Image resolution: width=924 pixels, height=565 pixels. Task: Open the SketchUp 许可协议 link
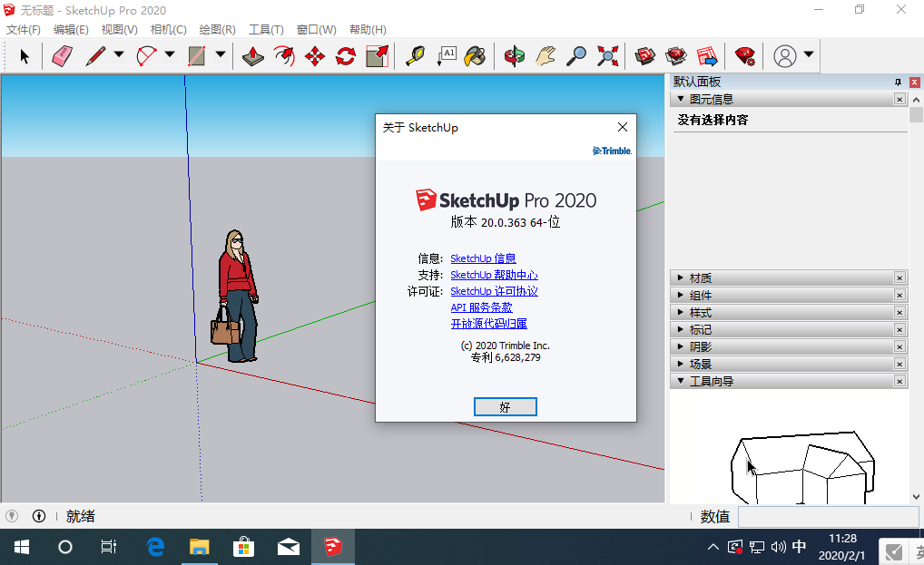(x=494, y=291)
